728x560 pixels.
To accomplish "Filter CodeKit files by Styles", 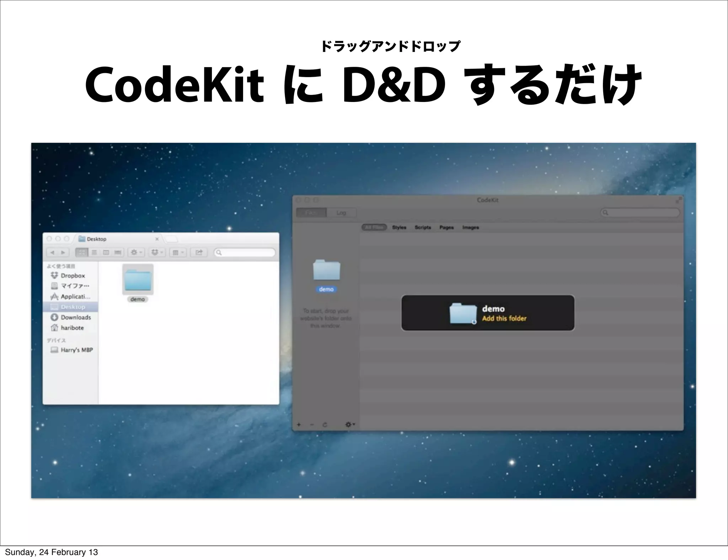I will tap(399, 227).
